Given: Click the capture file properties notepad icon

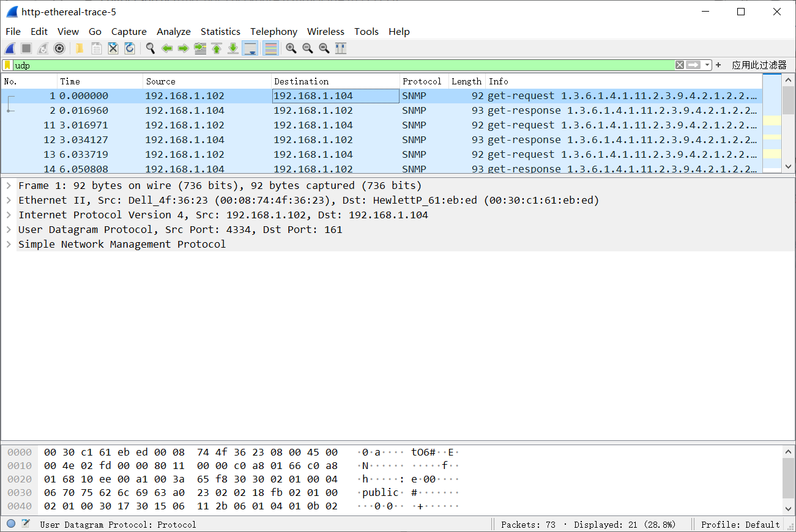Looking at the screenshot, I should [26, 524].
